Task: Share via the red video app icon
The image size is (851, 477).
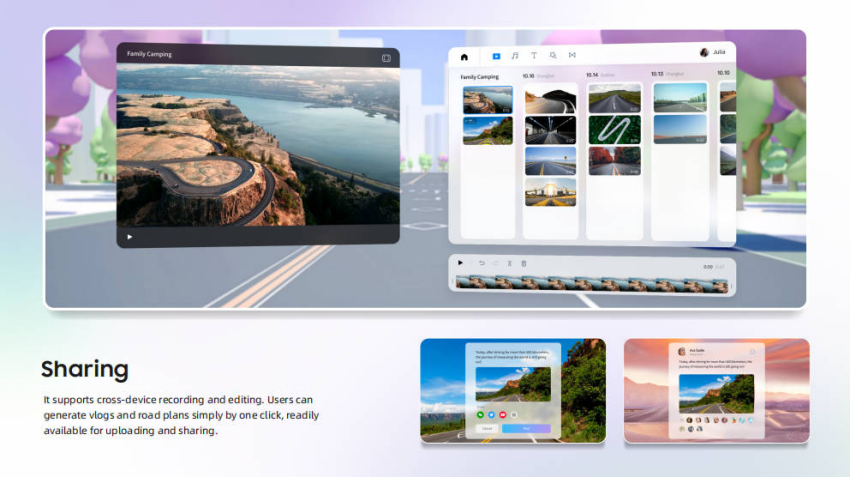Action: pyautogui.click(x=503, y=415)
